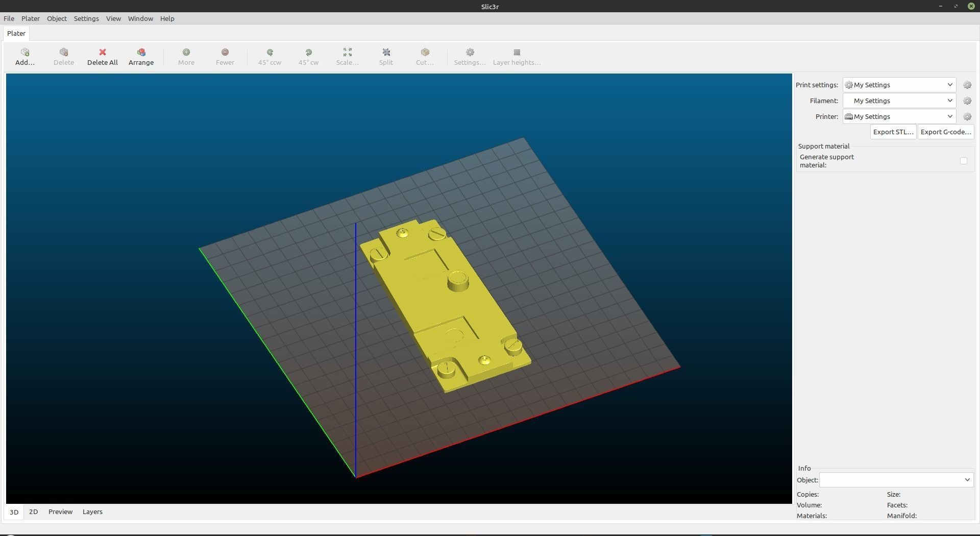Enable Generate support material checkbox
The height and width of the screenshot is (536, 980).
[x=963, y=161]
